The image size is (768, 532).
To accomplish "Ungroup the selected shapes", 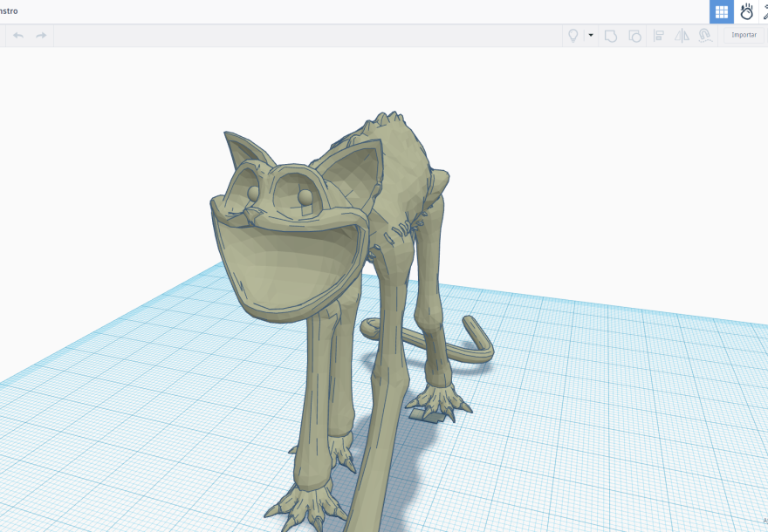I will [x=634, y=36].
